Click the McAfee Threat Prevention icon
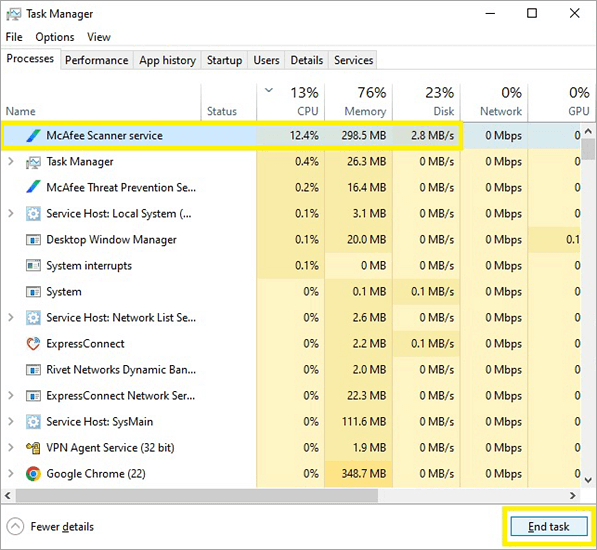 pos(33,187)
